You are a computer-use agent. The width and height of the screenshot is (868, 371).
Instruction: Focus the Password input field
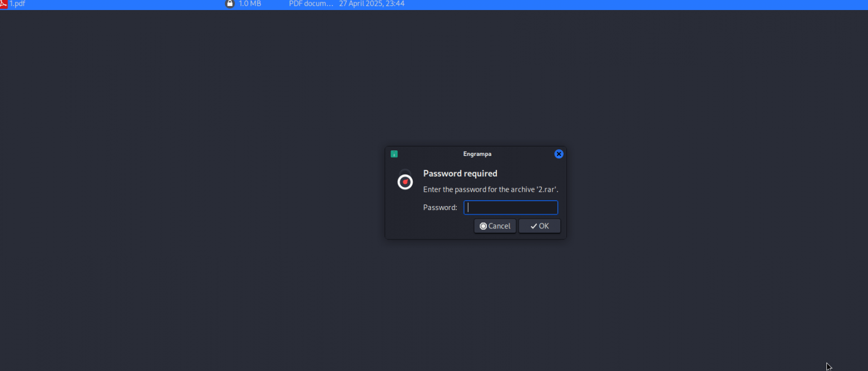tap(511, 207)
